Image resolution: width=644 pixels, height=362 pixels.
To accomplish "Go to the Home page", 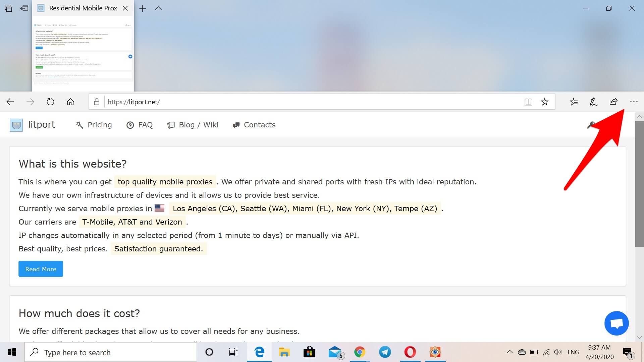I will click(70, 102).
